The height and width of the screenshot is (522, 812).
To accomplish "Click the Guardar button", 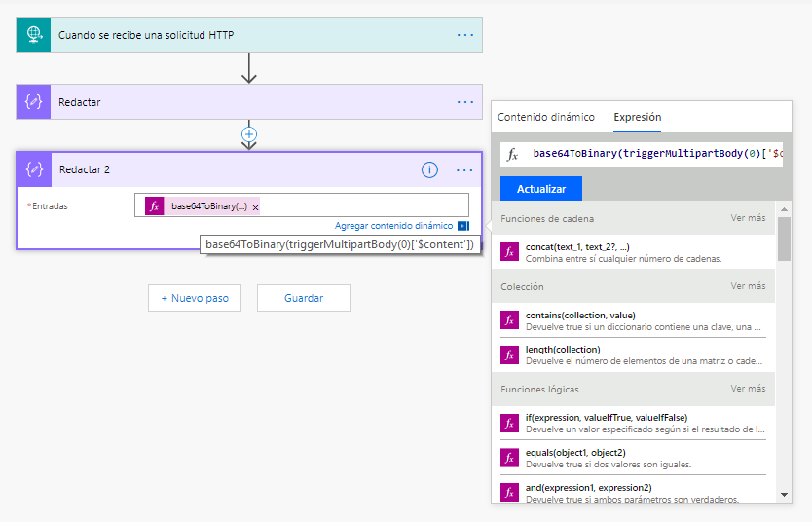I will point(304,298).
